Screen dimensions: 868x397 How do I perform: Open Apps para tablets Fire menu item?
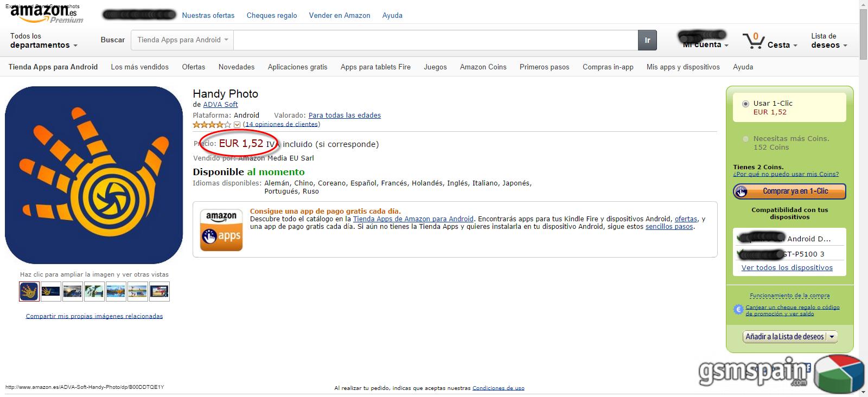pyautogui.click(x=375, y=67)
